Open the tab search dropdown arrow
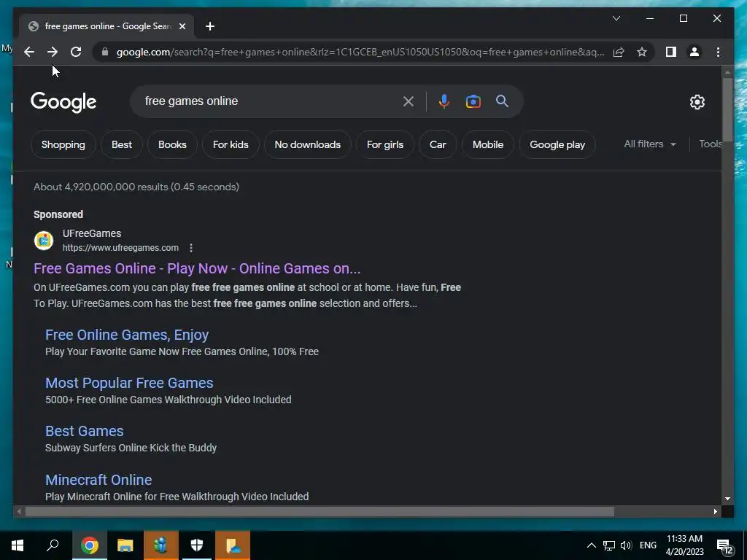 616,18
